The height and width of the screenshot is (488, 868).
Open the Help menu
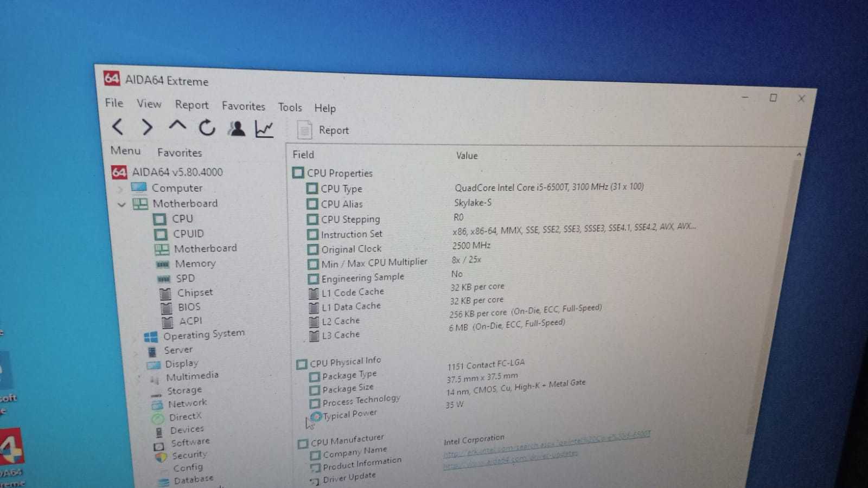point(325,108)
